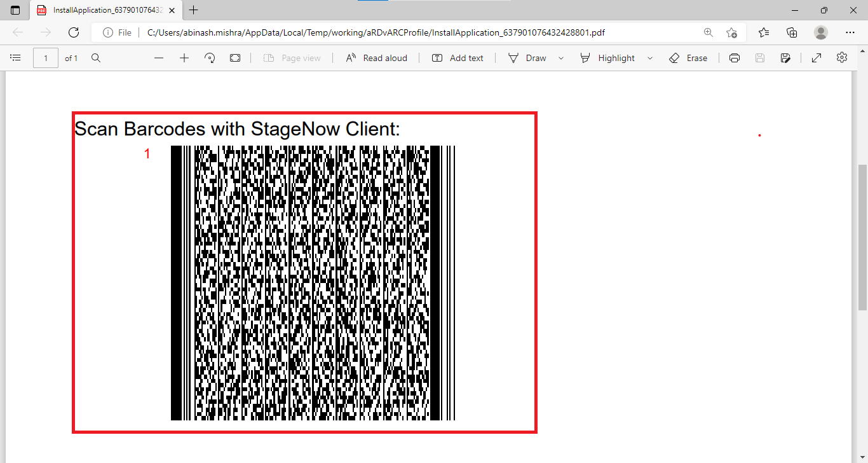
Task: Open the Favorites list
Action: point(764,32)
